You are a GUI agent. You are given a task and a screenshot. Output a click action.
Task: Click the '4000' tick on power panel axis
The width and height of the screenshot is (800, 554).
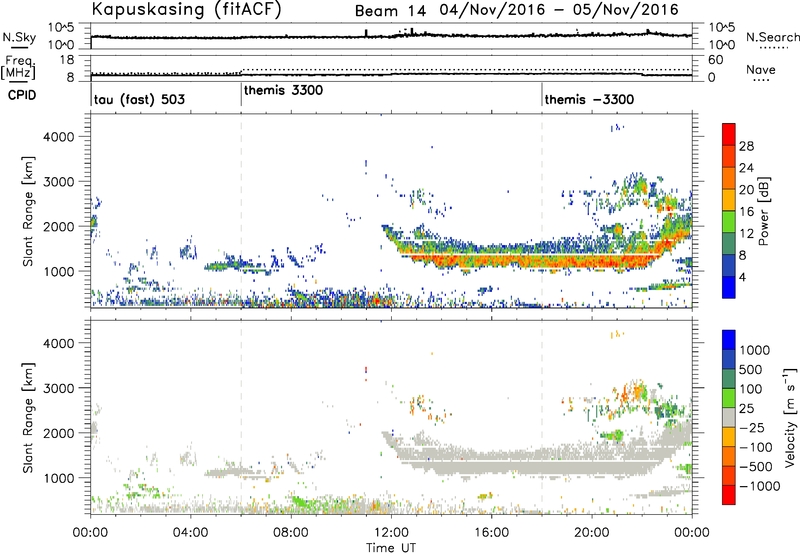[59, 137]
